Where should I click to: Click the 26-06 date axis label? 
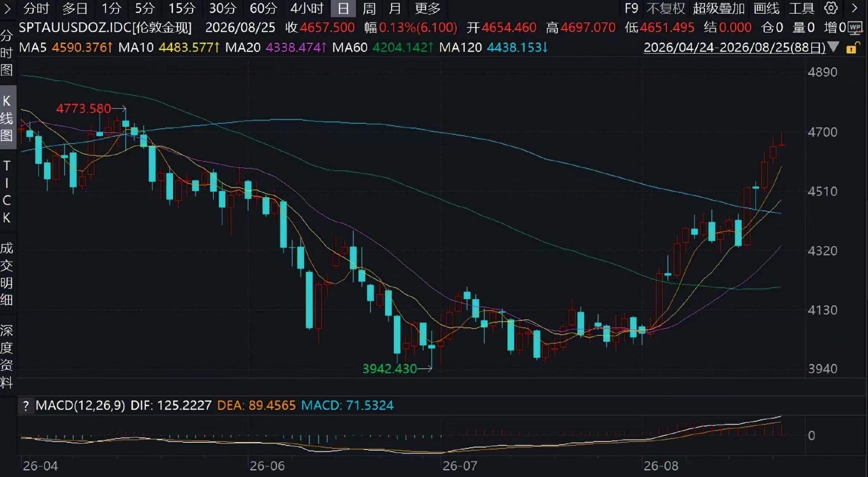[267, 466]
